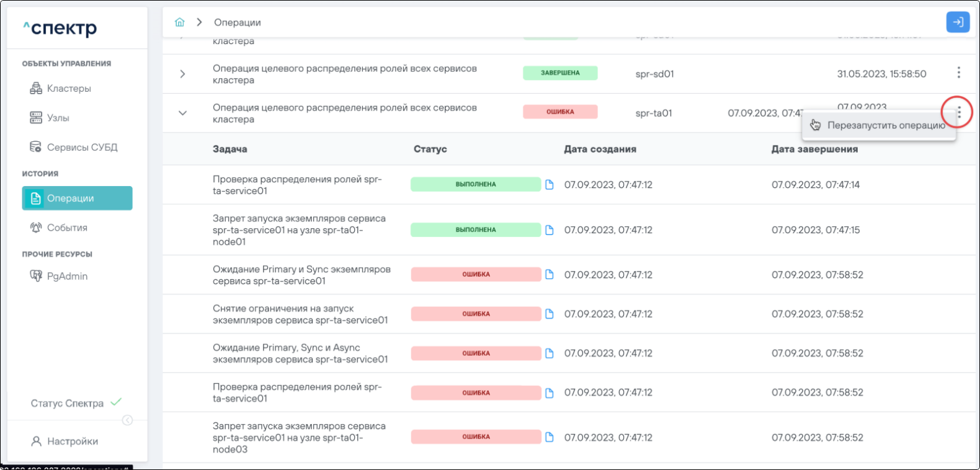Collapse the spr-ta01 operation row
The height and width of the screenshot is (470, 980).
182,113
